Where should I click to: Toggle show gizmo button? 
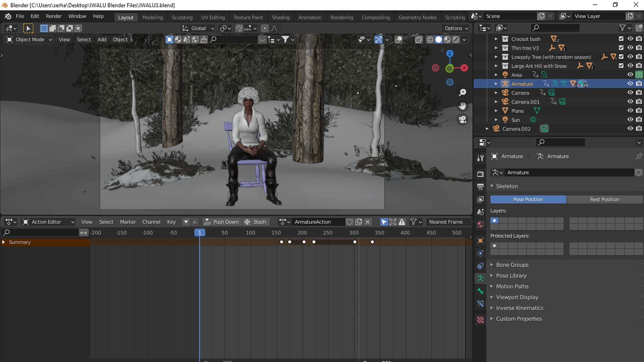(x=378, y=40)
